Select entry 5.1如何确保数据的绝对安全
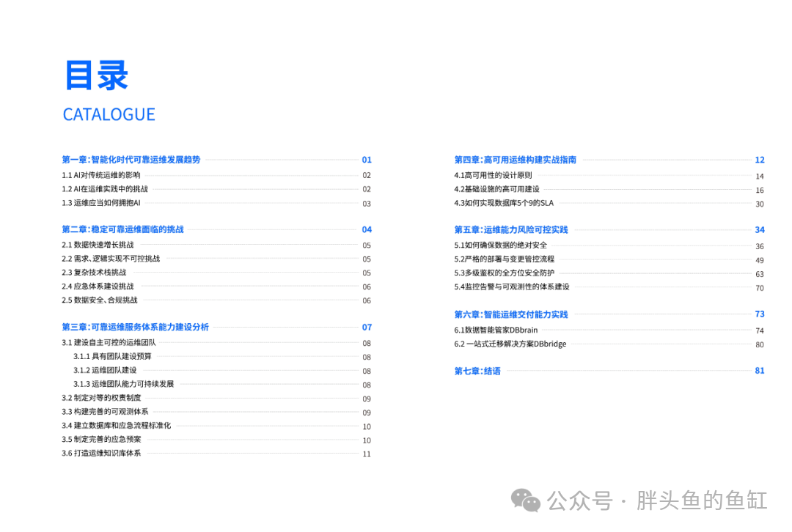 501,245
